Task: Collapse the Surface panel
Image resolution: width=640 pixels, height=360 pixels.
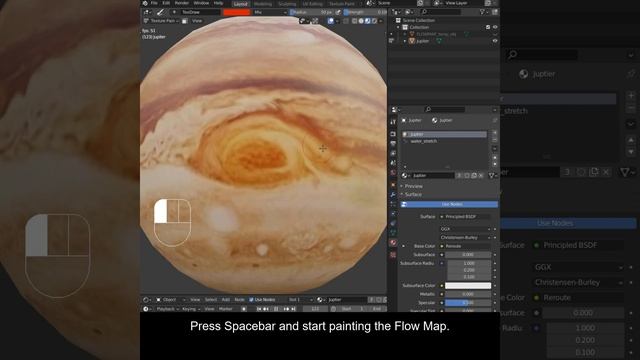Action: (413, 195)
